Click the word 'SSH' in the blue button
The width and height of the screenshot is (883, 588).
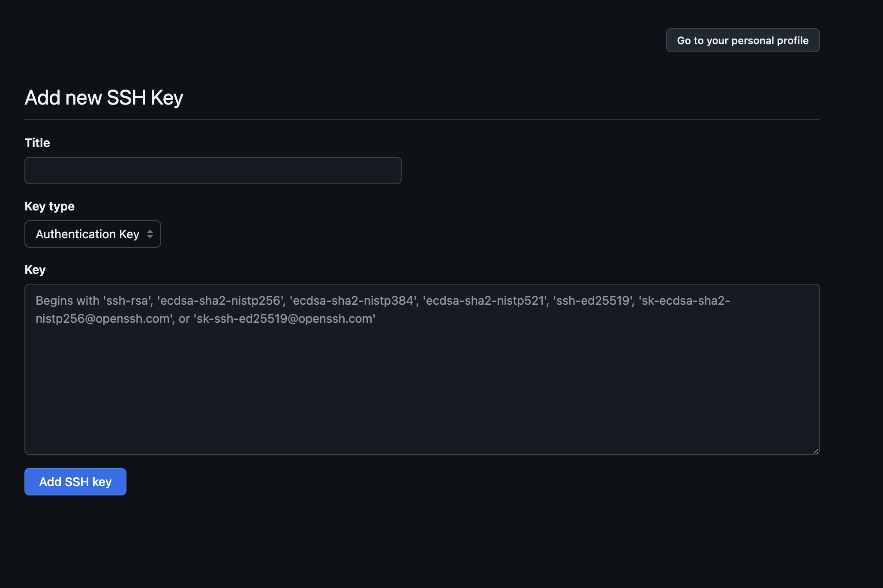click(x=77, y=482)
